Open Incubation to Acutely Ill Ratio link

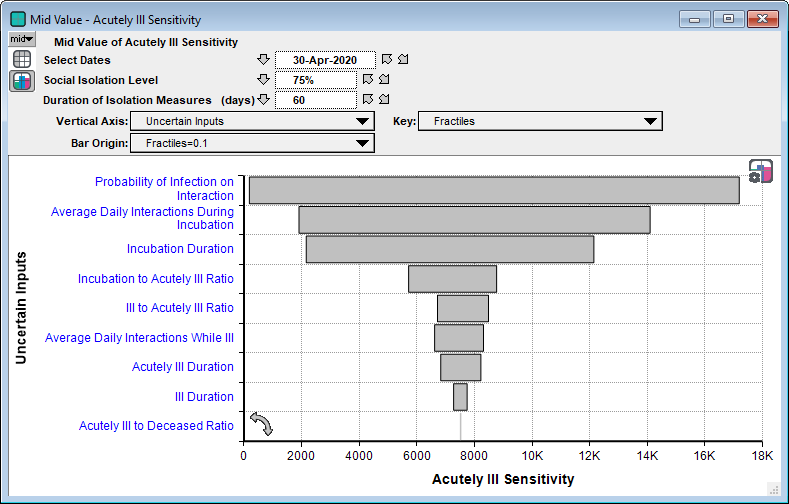pos(155,279)
